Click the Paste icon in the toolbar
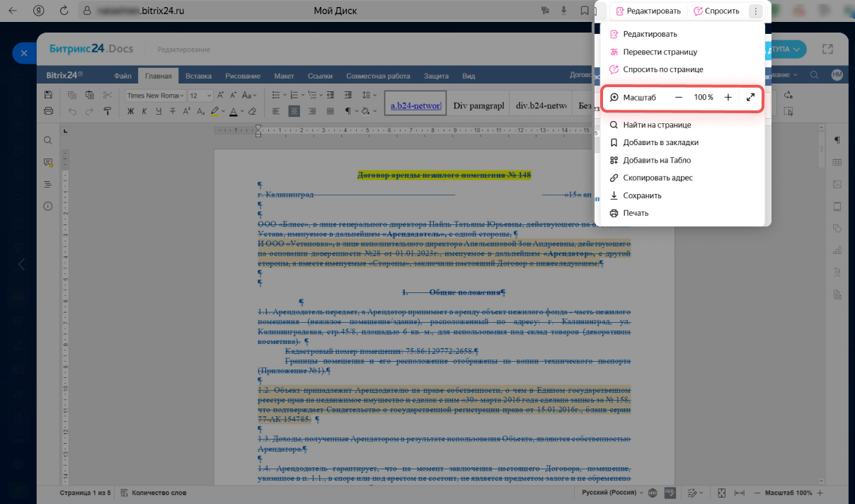855x504 pixels. (89, 95)
